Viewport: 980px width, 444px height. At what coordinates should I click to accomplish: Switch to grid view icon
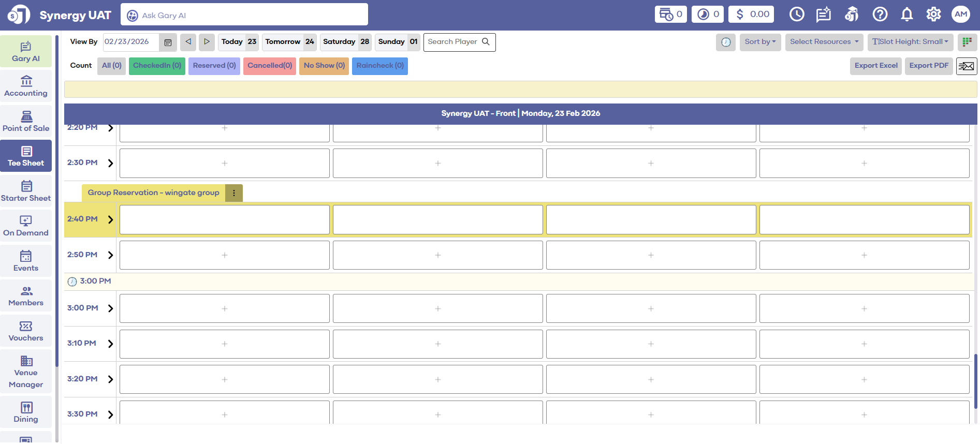point(967,42)
